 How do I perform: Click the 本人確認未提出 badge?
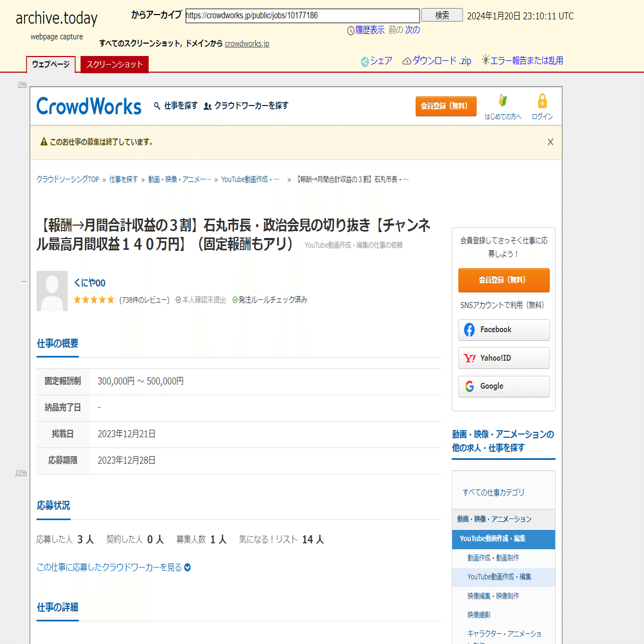click(x=201, y=300)
